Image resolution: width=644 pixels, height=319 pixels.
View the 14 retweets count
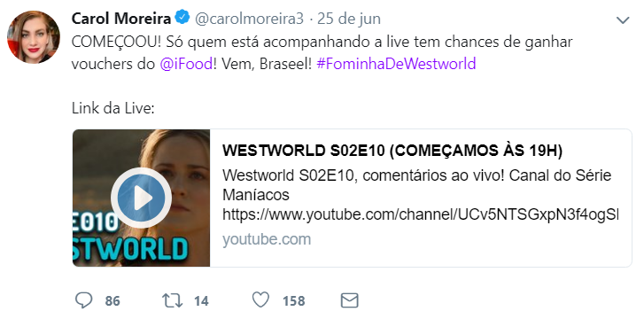click(x=201, y=301)
